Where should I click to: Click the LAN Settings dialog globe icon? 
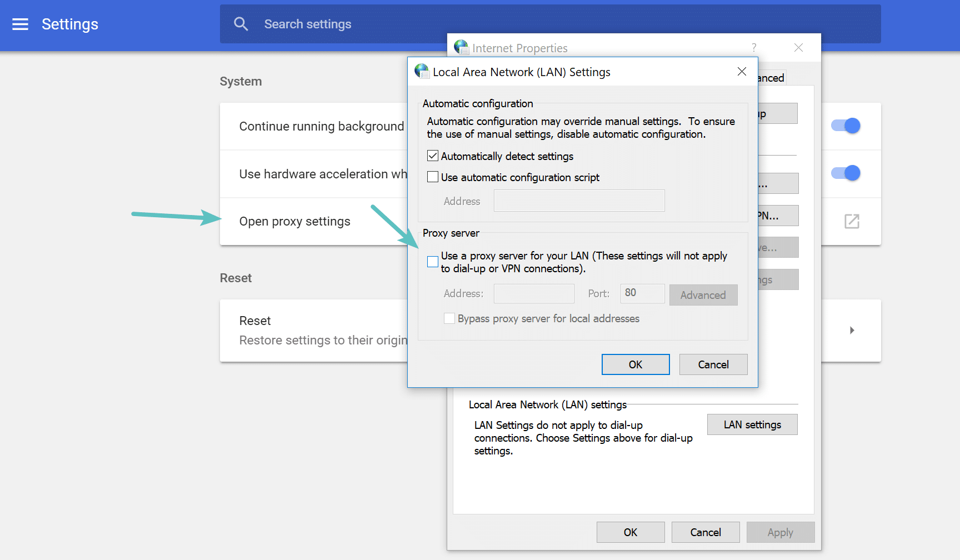click(x=422, y=71)
